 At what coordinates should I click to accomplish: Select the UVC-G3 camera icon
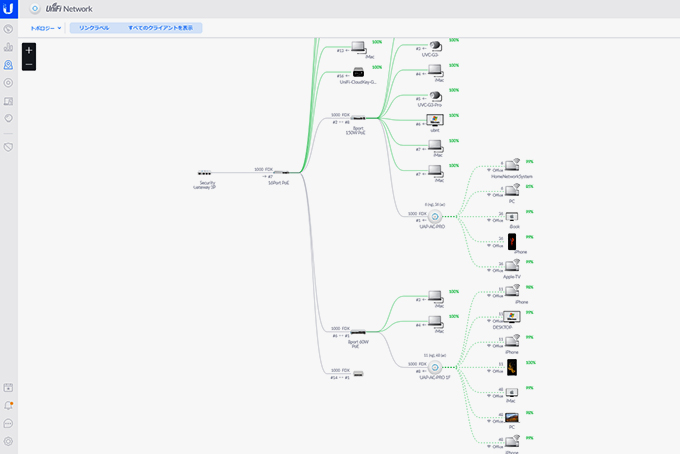435,46
